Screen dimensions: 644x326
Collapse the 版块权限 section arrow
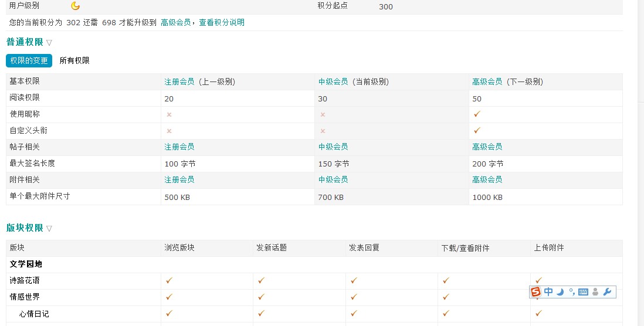tap(49, 229)
